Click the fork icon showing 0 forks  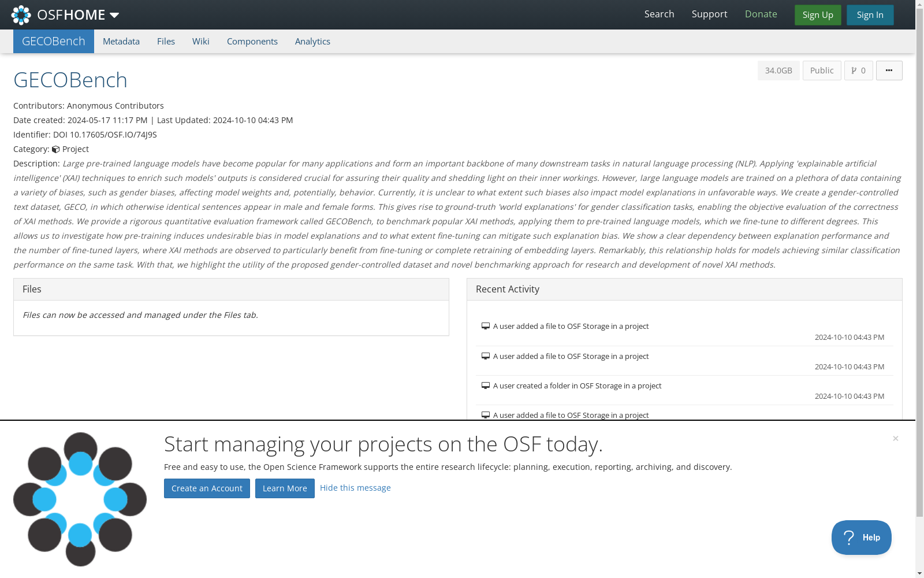point(858,71)
